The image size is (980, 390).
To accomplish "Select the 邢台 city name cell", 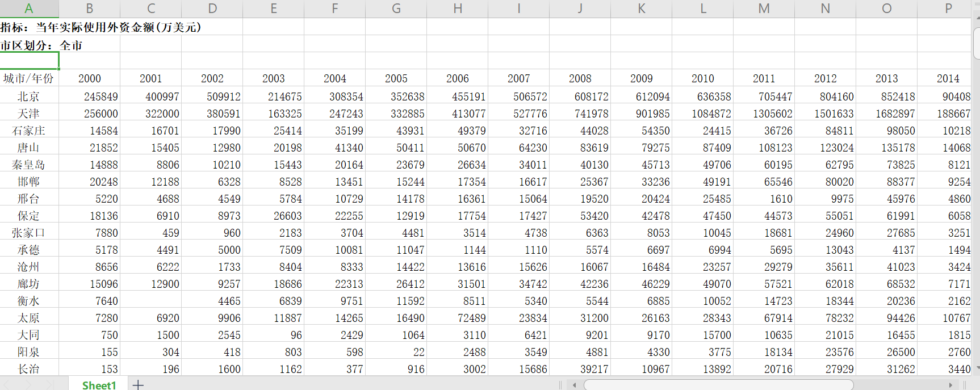I will (30, 199).
